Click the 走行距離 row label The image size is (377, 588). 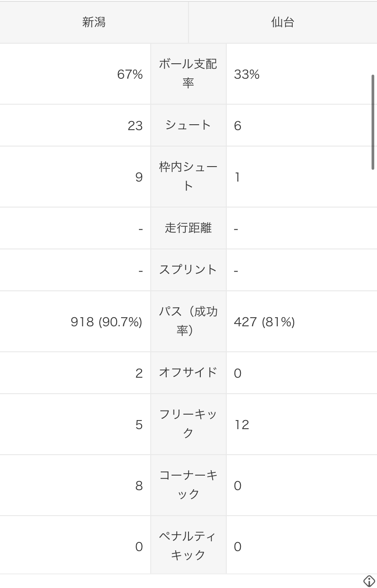tap(188, 228)
